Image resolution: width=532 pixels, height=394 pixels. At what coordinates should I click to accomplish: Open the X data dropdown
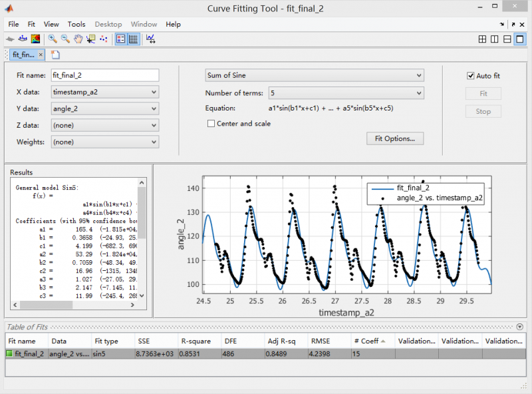pyautogui.click(x=104, y=93)
